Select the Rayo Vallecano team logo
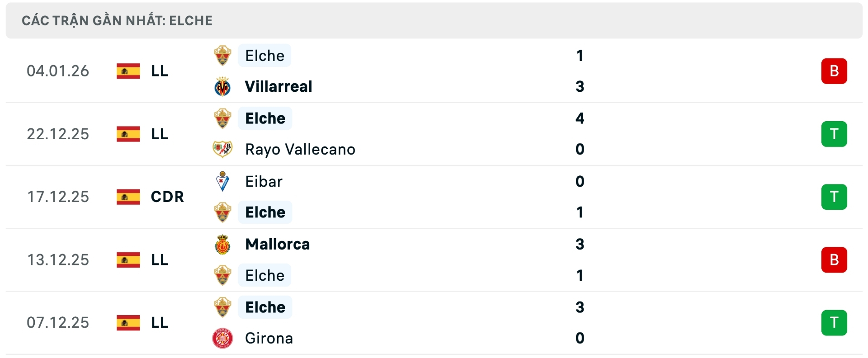Image resolution: width=868 pixels, height=358 pixels. pos(222,149)
